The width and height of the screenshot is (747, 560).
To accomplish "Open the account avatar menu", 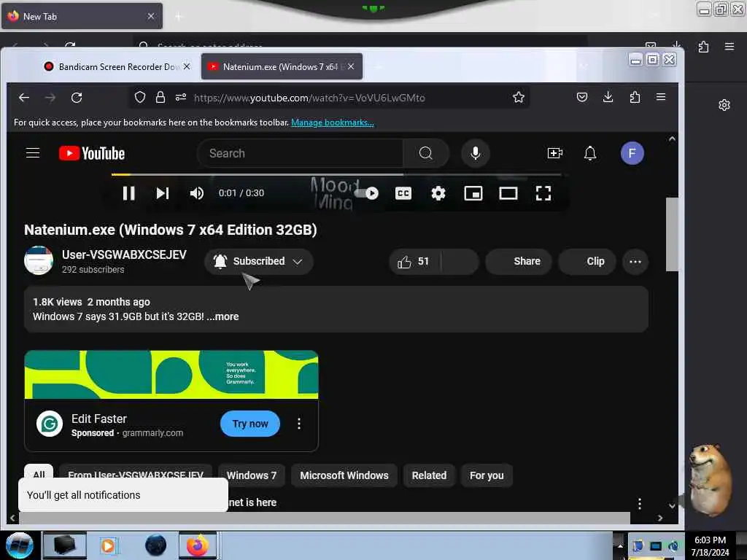I will click(632, 153).
